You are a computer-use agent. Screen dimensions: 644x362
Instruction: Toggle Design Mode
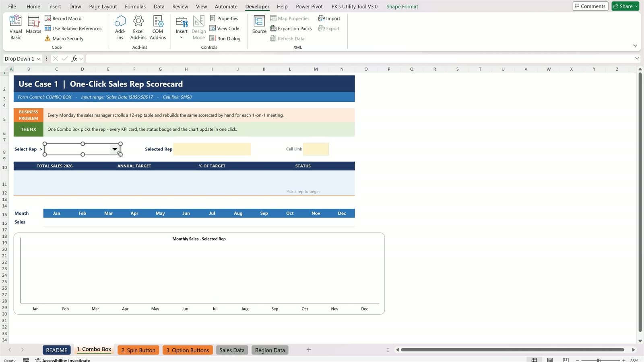coord(199,27)
